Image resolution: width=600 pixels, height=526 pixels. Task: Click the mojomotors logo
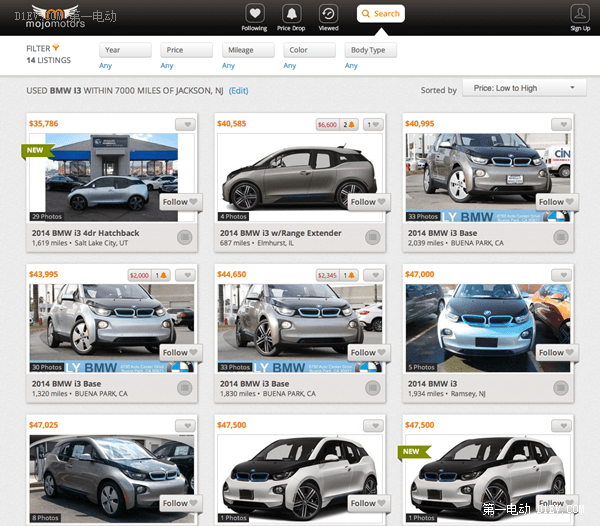coord(56,18)
